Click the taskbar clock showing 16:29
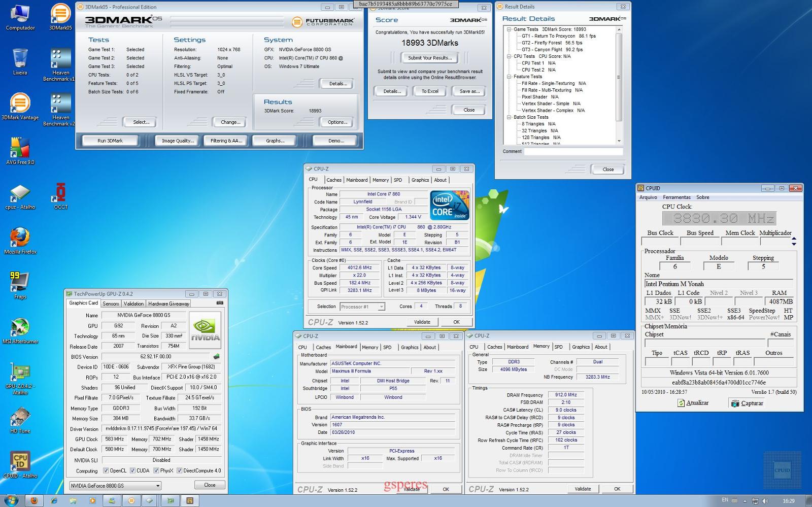The width and height of the screenshot is (812, 507). pos(788,501)
